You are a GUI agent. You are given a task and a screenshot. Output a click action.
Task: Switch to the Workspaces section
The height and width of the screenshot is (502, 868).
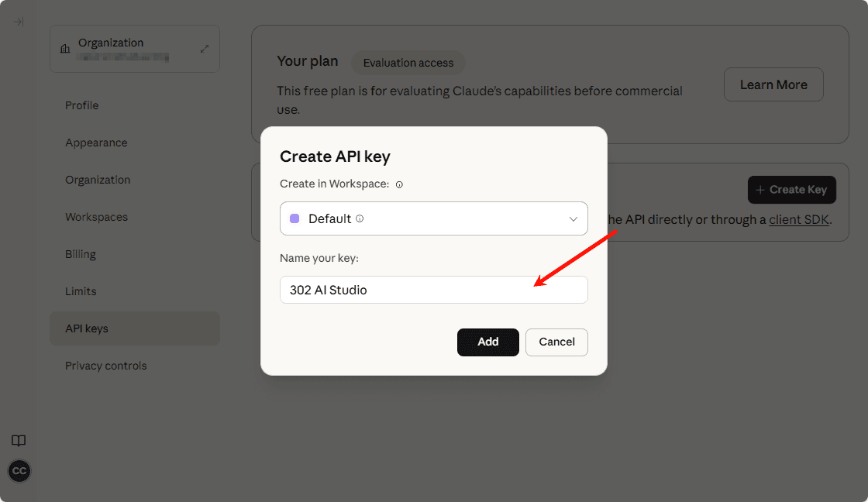[x=96, y=216]
